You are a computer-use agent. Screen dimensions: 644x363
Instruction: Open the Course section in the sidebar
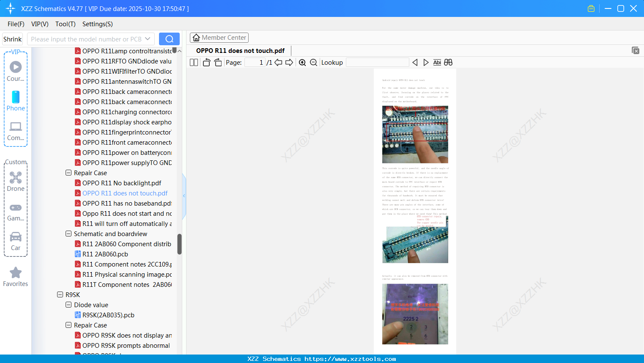pos(16,71)
